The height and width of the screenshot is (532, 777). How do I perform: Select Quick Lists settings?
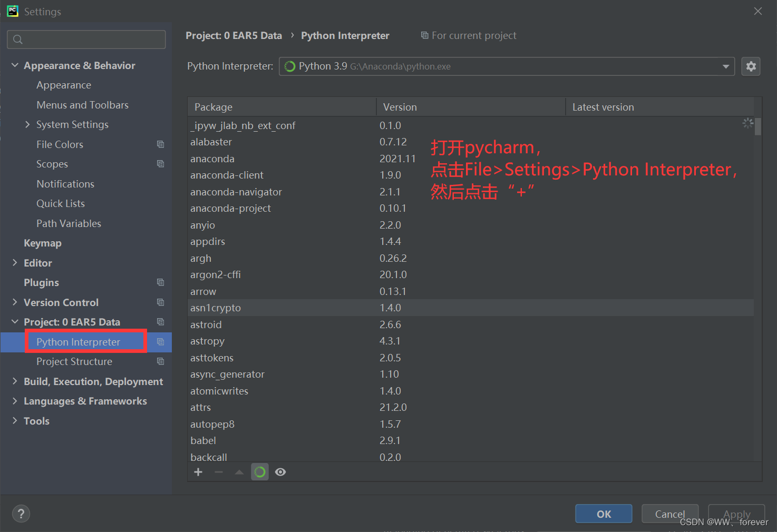pos(61,203)
